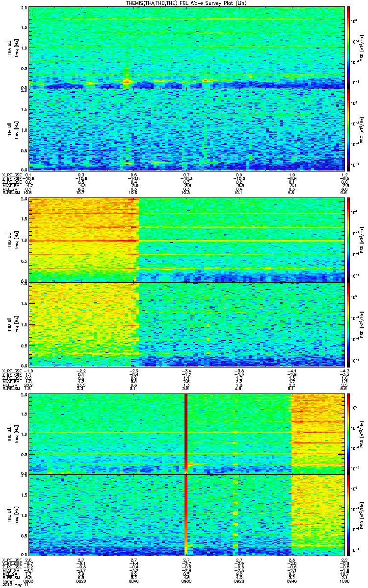Click the color bar beside THD B-parallel panel
This screenshot has width=368, height=588.
point(349,324)
